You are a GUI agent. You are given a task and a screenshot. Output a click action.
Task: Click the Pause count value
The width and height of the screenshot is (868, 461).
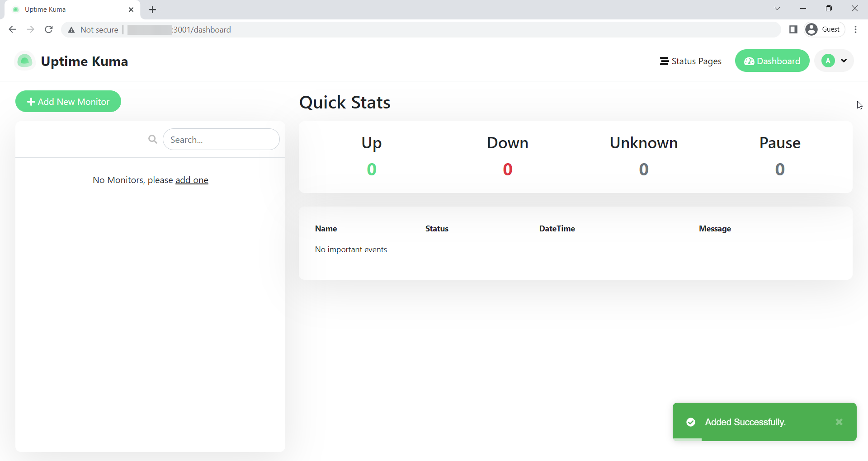(x=780, y=169)
